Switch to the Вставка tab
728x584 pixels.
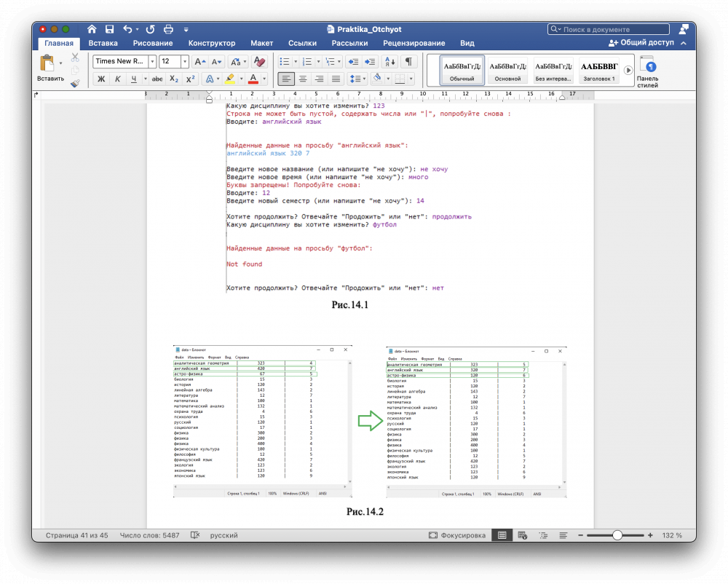[x=103, y=43]
